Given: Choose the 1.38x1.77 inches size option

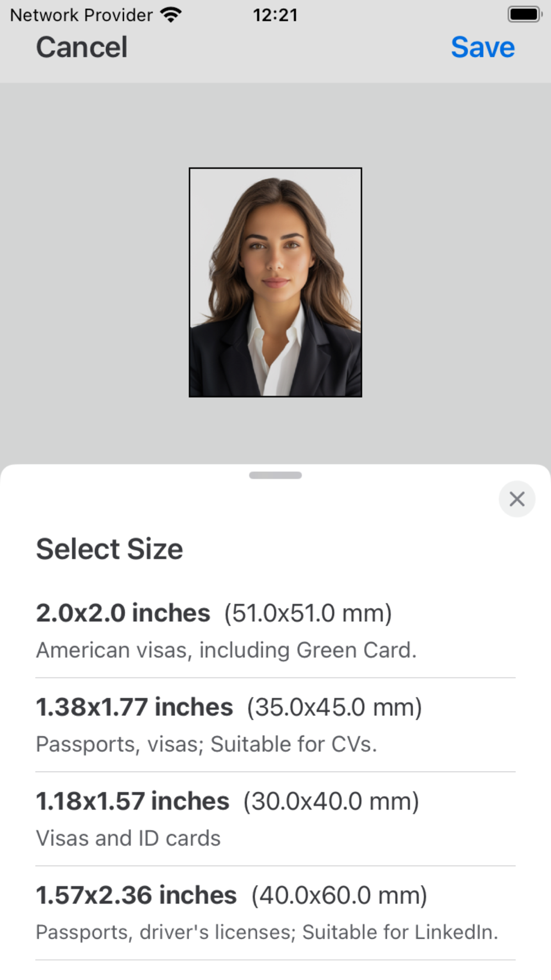Looking at the screenshot, I should [134, 707].
